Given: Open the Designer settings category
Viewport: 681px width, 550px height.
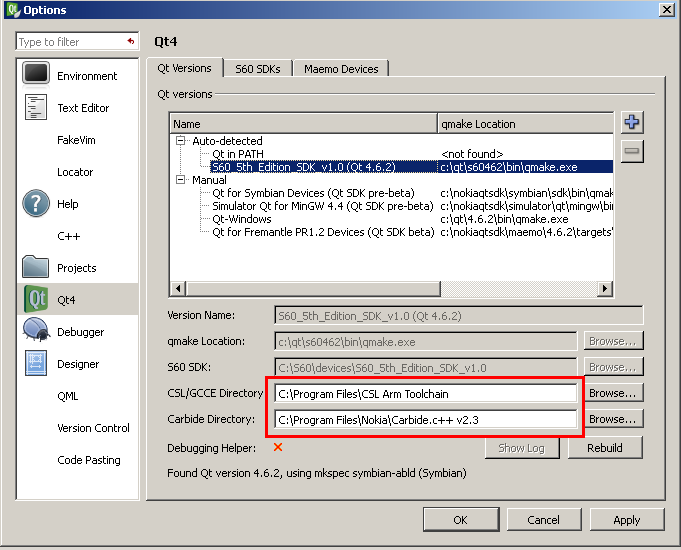Looking at the screenshot, I should coord(77,364).
